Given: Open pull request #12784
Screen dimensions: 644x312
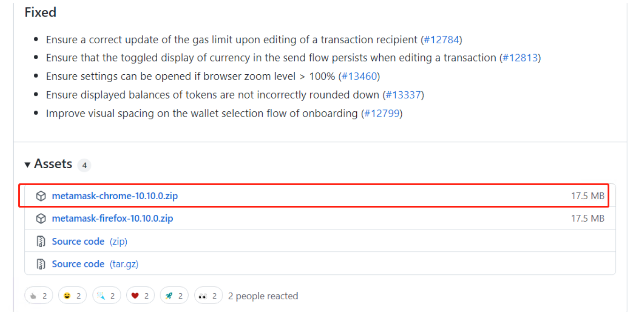Looking at the screenshot, I should coord(441,40).
